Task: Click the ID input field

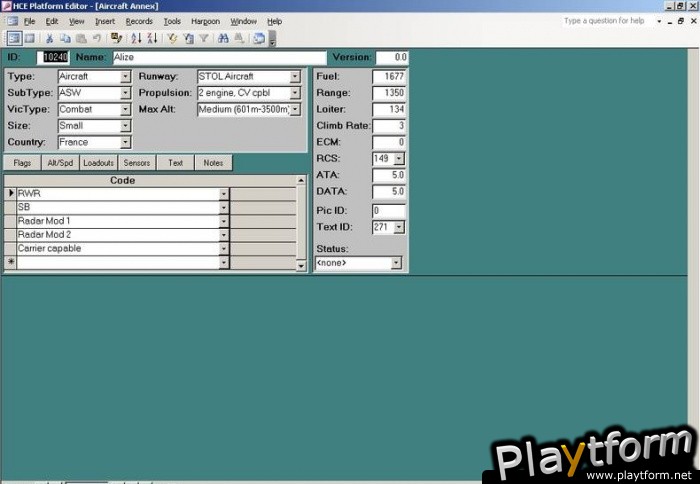Action: click(53, 57)
